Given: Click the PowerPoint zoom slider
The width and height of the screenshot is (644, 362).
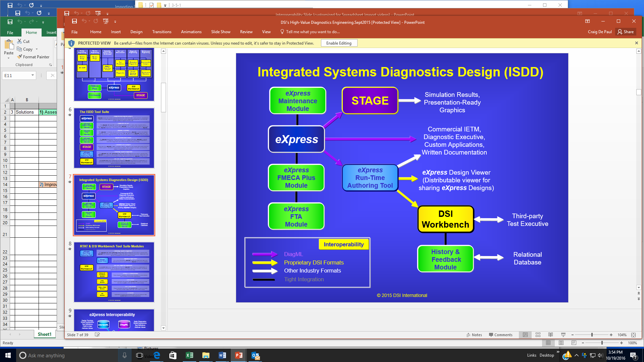Looking at the screenshot, I should [592, 335].
